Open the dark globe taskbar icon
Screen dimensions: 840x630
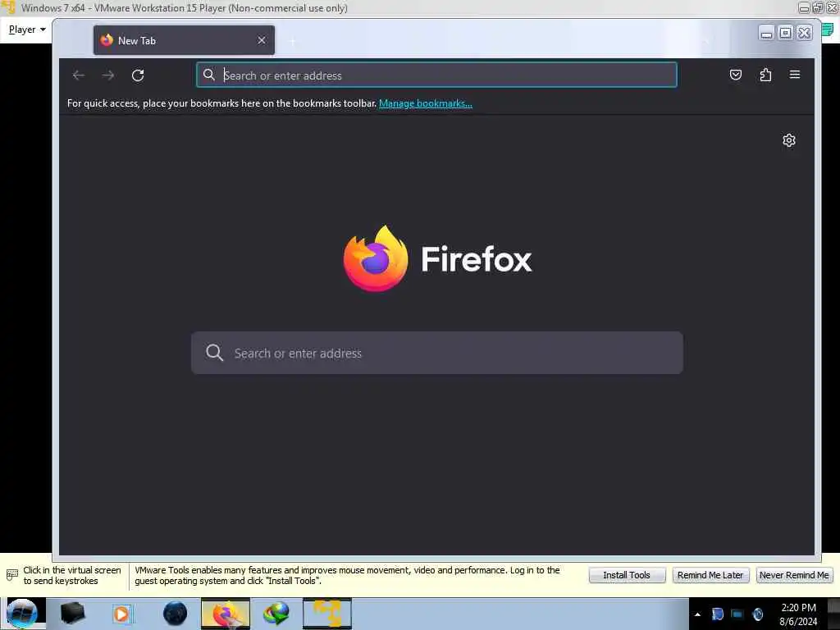coord(176,614)
